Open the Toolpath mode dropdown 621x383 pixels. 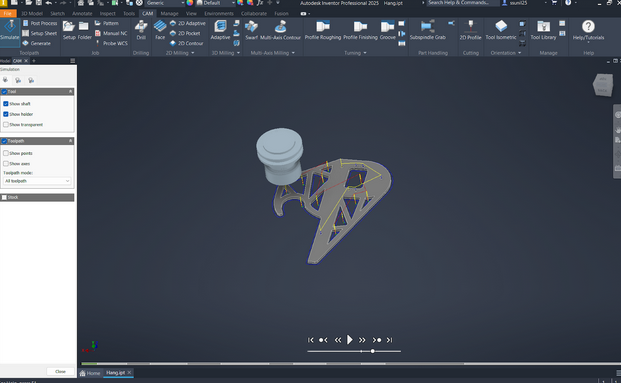tap(37, 181)
